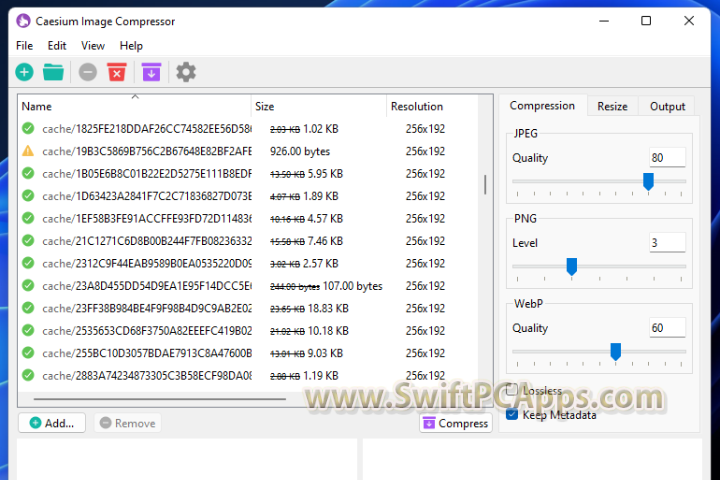Select file cache/1EF58B3FE91ACCFFE93FD72D11483
Screen dimensions: 720x480
(x=146, y=219)
